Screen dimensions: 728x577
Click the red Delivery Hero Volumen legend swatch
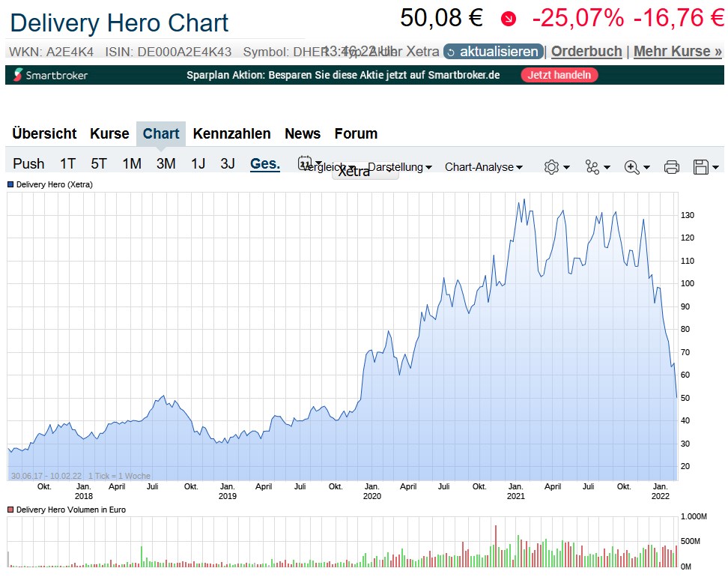pos(10,510)
